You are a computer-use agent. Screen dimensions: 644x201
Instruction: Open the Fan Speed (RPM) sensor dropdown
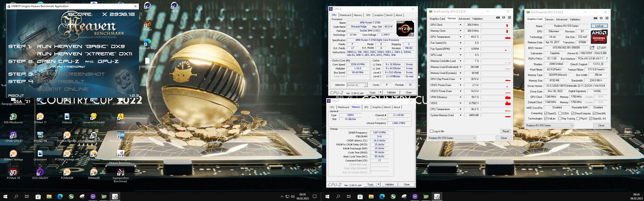point(460,49)
